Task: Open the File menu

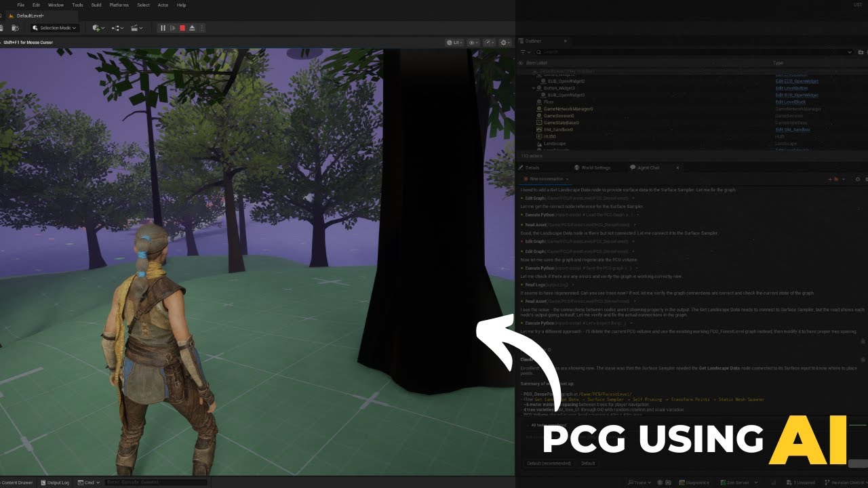Action: point(21,5)
